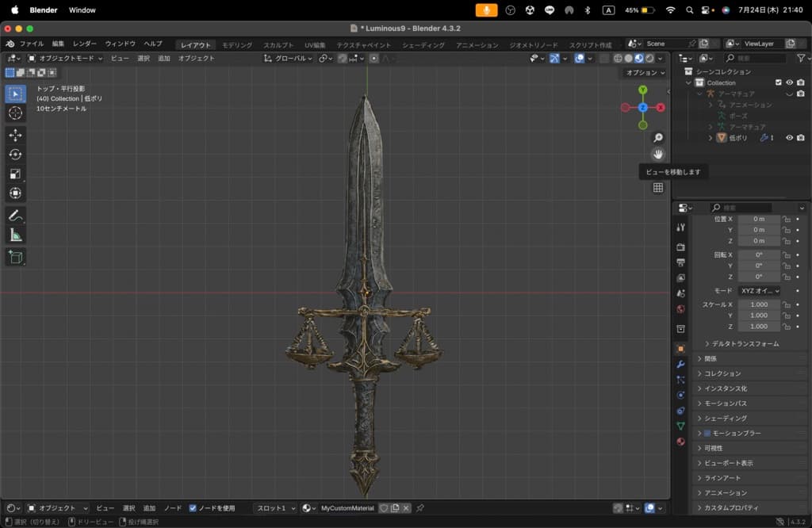Activate the Annotate pencil tool
812x528 pixels.
pyautogui.click(x=15, y=216)
